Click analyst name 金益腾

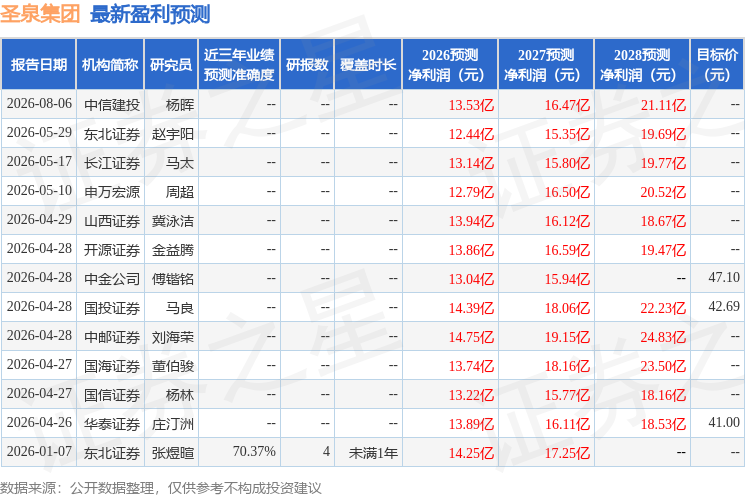(x=173, y=250)
